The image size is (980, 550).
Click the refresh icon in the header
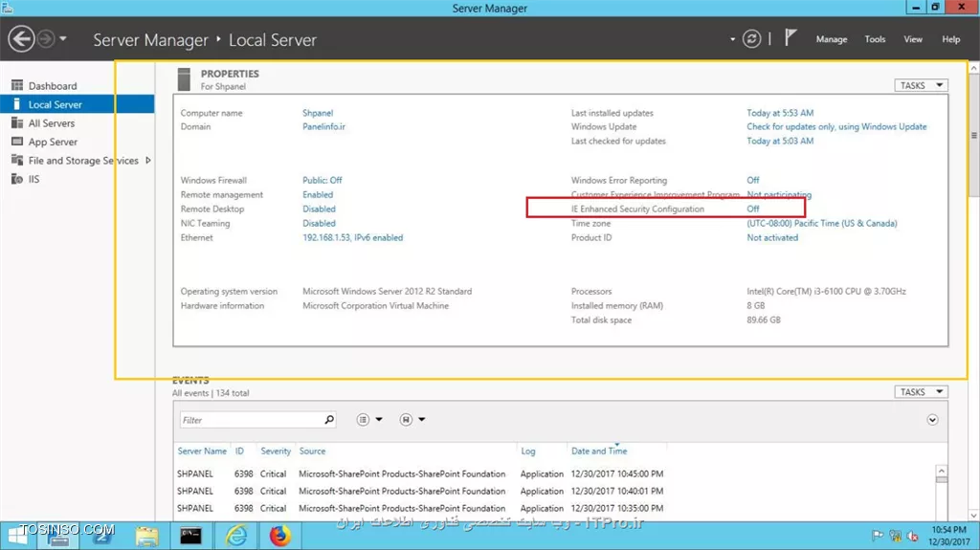tap(751, 39)
